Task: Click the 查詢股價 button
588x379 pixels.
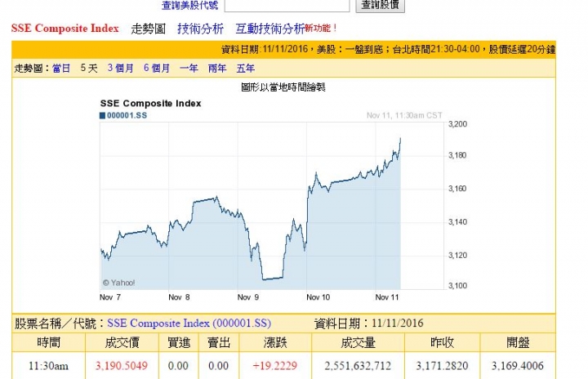Action: (380, 5)
